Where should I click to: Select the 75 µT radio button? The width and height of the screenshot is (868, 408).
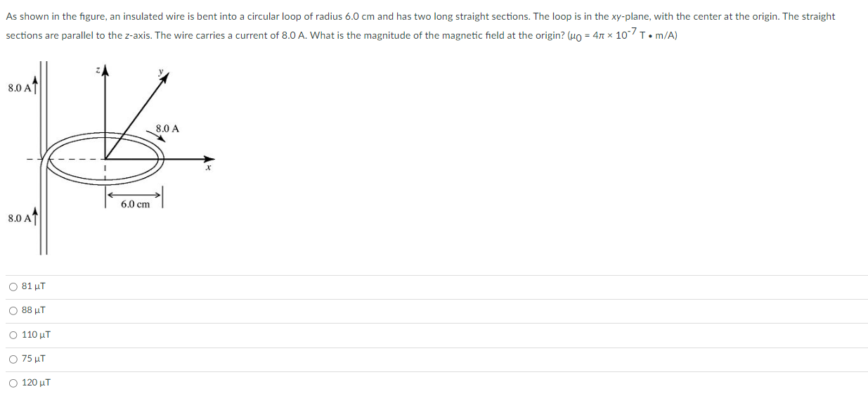coord(13,359)
